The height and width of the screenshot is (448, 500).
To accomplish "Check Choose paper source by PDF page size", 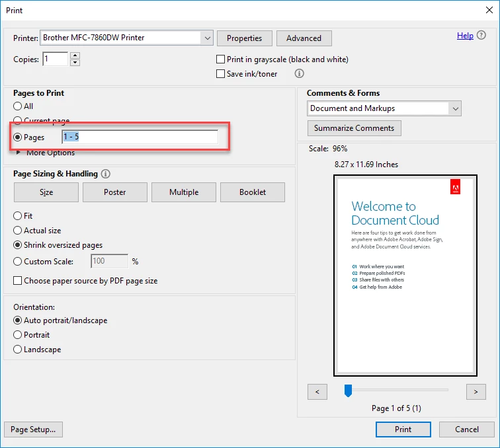I will point(18,281).
